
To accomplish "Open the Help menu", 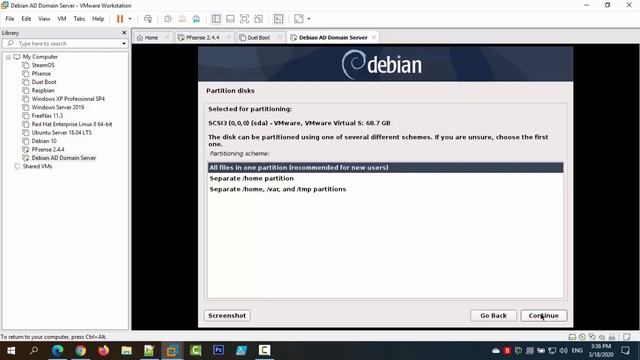I will [98, 19].
